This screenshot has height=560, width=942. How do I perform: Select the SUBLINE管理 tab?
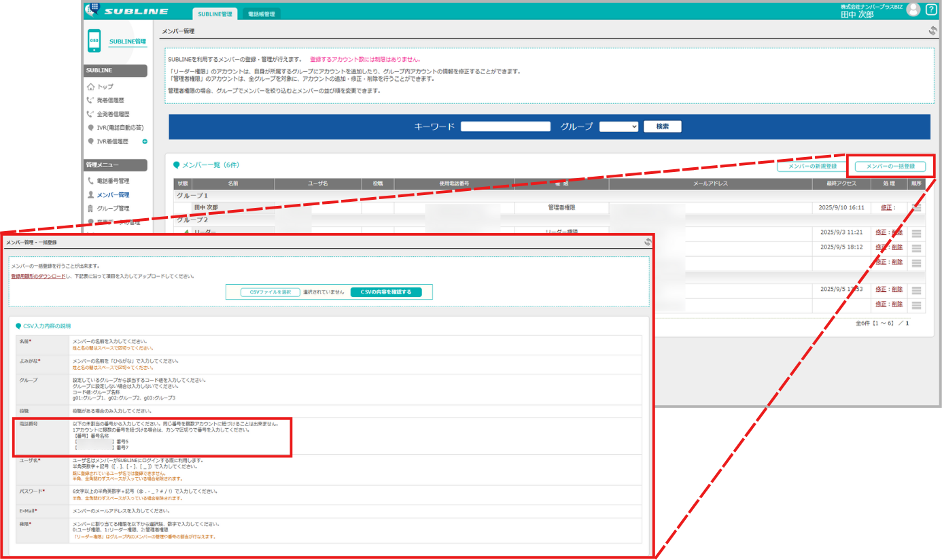216,14
